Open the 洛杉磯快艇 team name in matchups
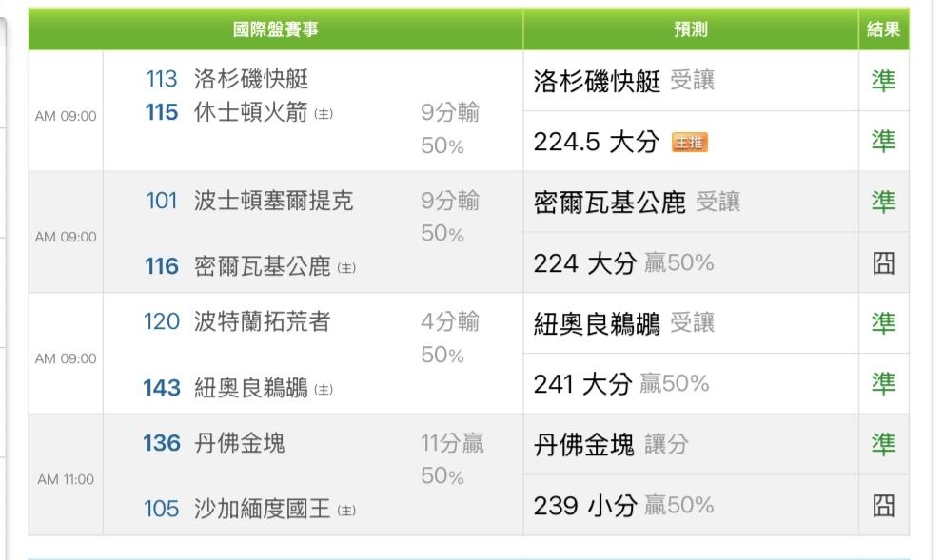 coord(251,79)
